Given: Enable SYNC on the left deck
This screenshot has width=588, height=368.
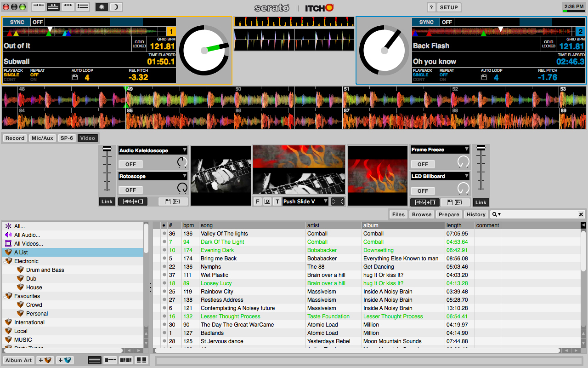Looking at the screenshot, I should [17, 22].
